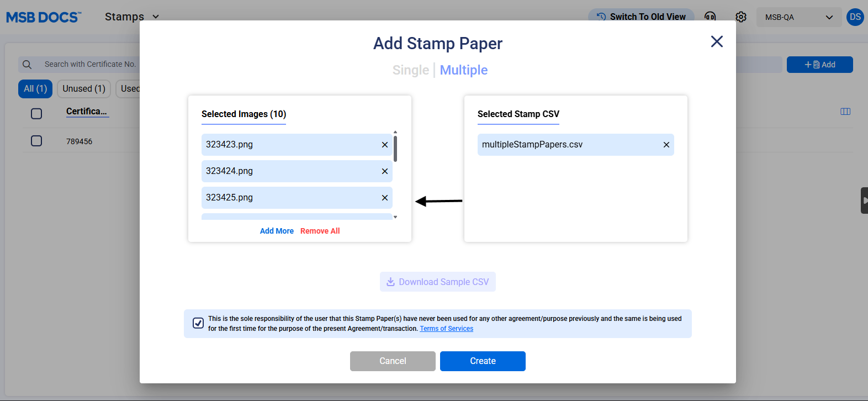Switch to the Single tab

point(410,70)
